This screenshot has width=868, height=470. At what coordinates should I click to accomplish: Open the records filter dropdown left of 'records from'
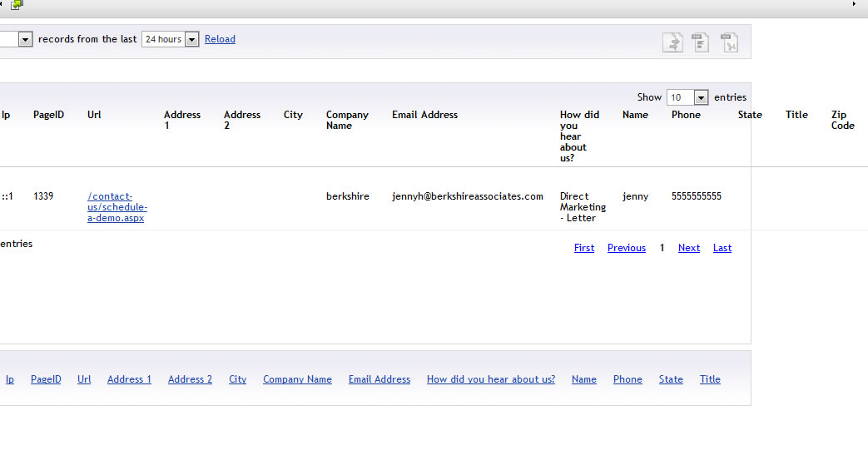point(24,39)
